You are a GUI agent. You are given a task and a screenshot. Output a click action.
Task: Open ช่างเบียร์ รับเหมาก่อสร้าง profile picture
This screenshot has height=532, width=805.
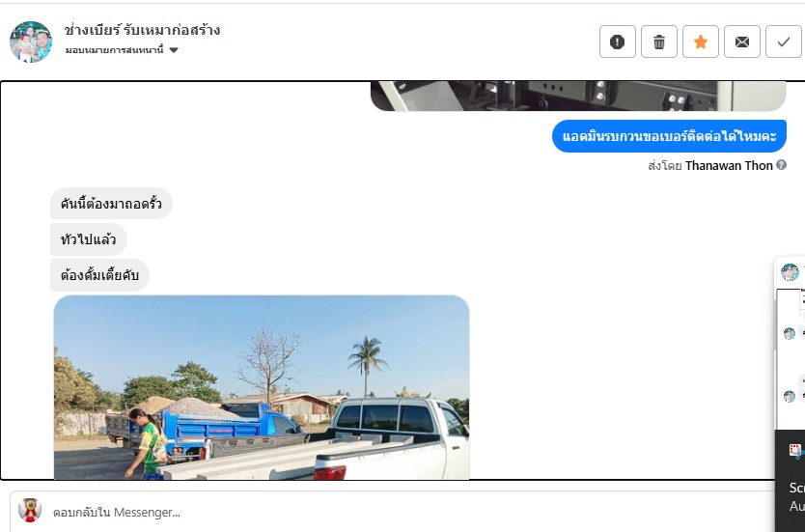pyautogui.click(x=31, y=42)
